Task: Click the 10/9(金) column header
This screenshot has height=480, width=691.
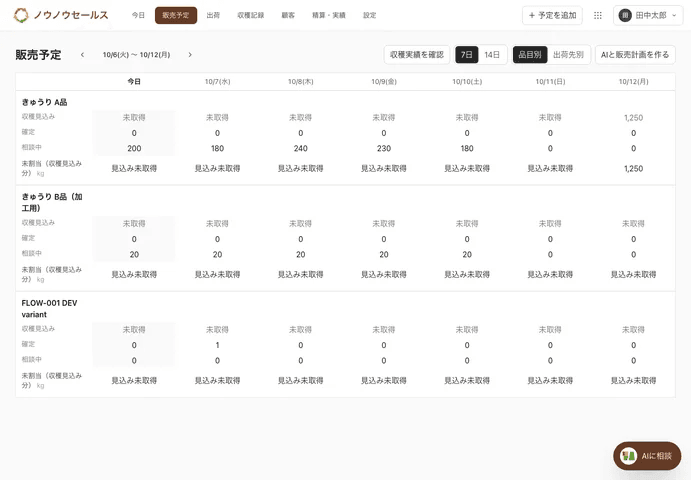Action: pyautogui.click(x=384, y=82)
